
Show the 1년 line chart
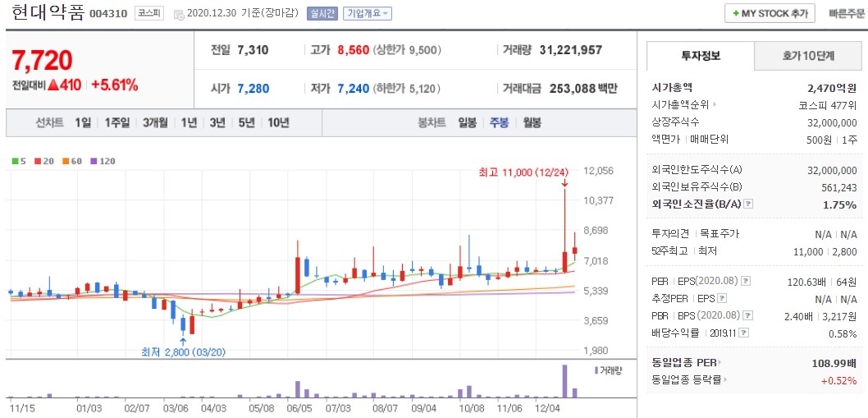pyautogui.click(x=189, y=122)
